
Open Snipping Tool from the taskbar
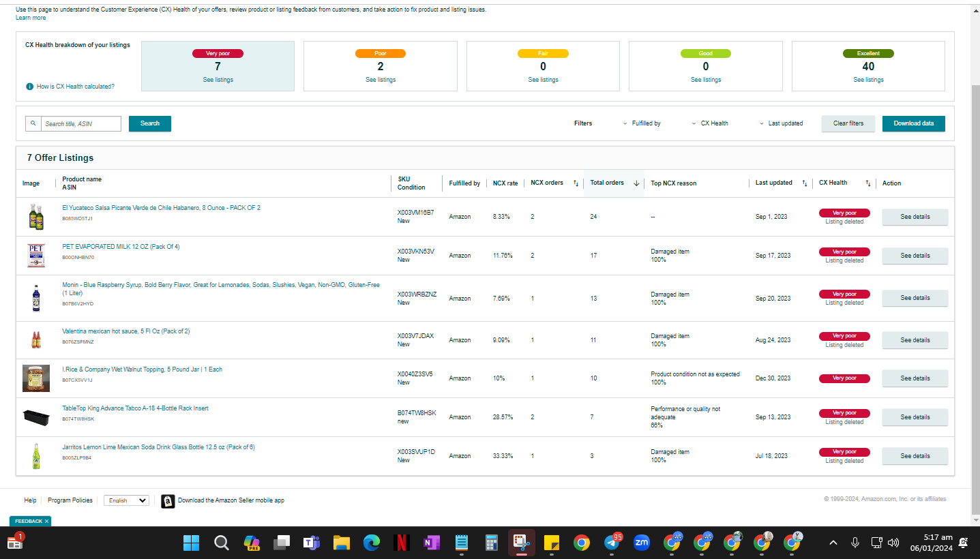(x=522, y=543)
